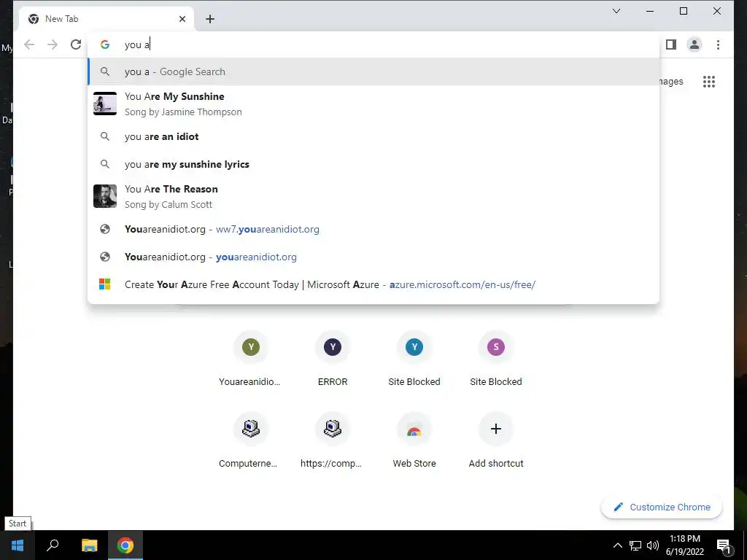Click the Chrome taskbar icon
The height and width of the screenshot is (560, 747).
point(125,545)
